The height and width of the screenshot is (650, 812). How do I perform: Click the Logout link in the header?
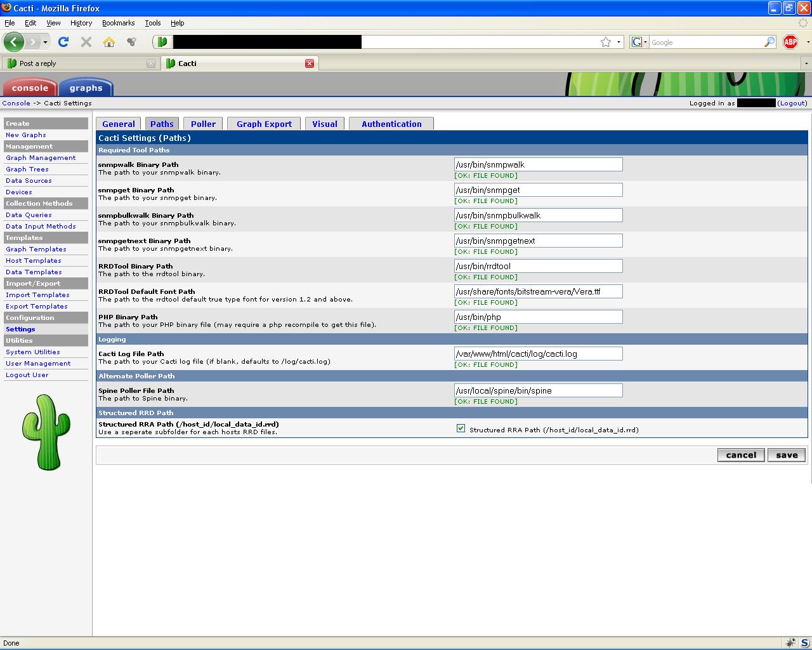[x=792, y=103]
